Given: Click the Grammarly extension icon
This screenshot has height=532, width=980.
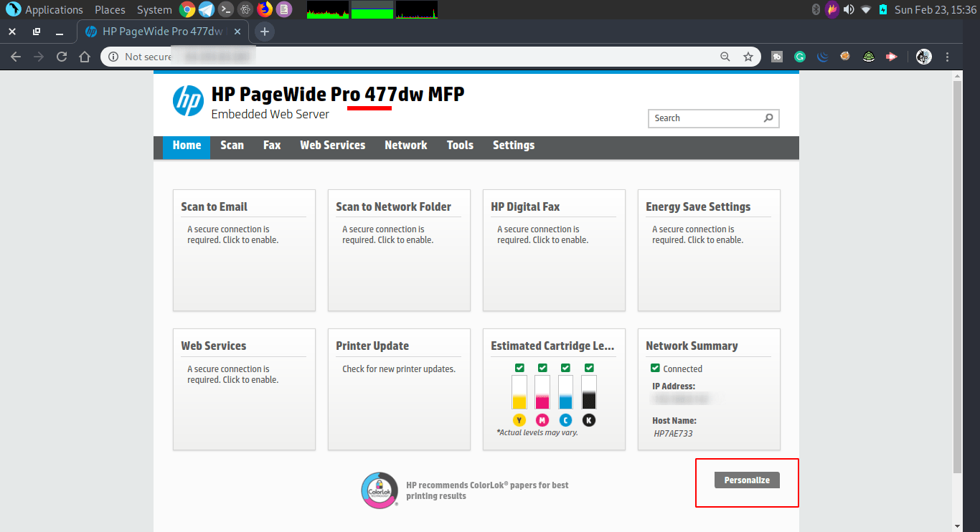Looking at the screenshot, I should click(800, 57).
